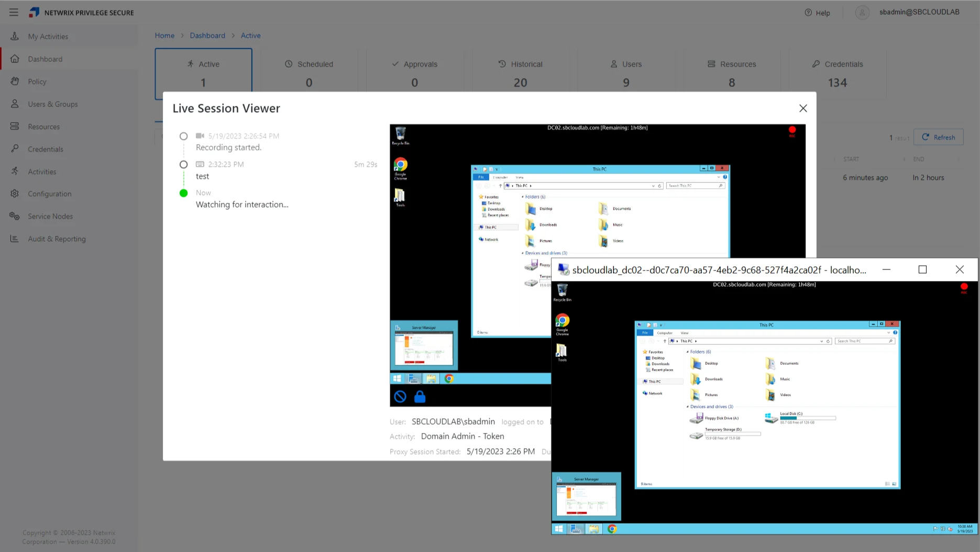This screenshot has height=552, width=980.
Task: Click Google Chrome desktop icon in viewer
Action: point(401,169)
